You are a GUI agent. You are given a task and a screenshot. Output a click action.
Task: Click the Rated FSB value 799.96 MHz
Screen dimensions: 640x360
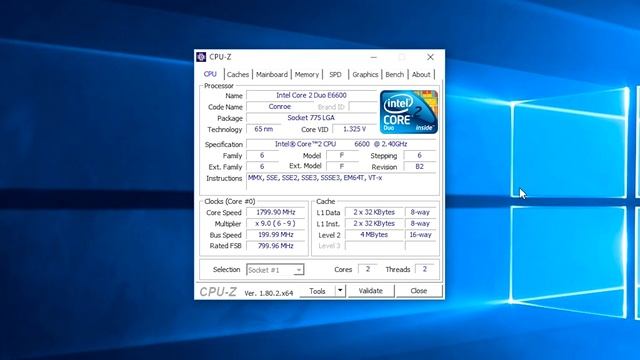click(276, 246)
